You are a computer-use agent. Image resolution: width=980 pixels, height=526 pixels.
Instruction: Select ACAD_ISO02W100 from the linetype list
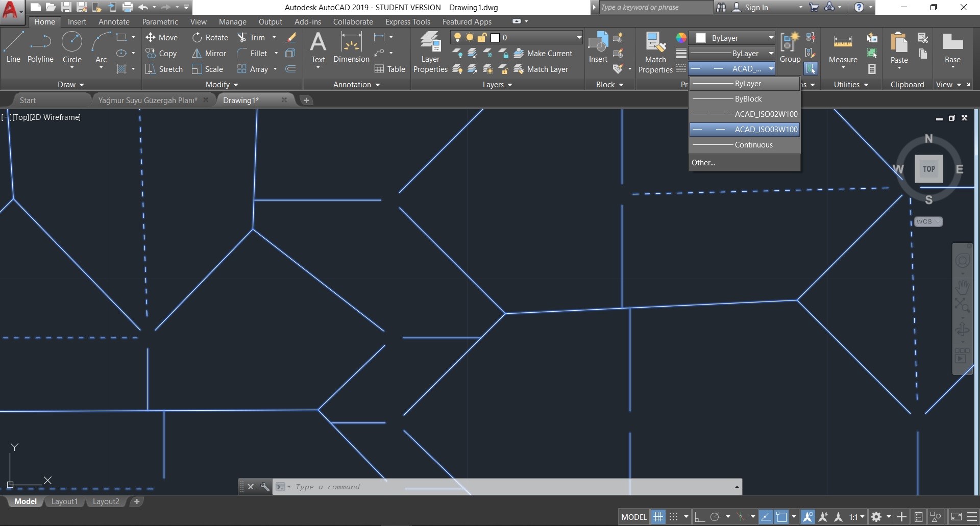click(766, 114)
